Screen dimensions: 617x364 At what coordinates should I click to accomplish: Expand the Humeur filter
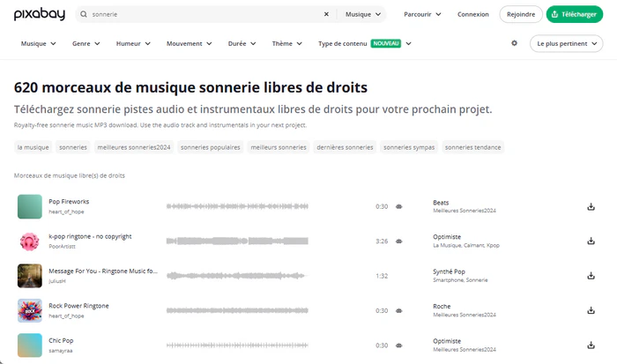(133, 43)
